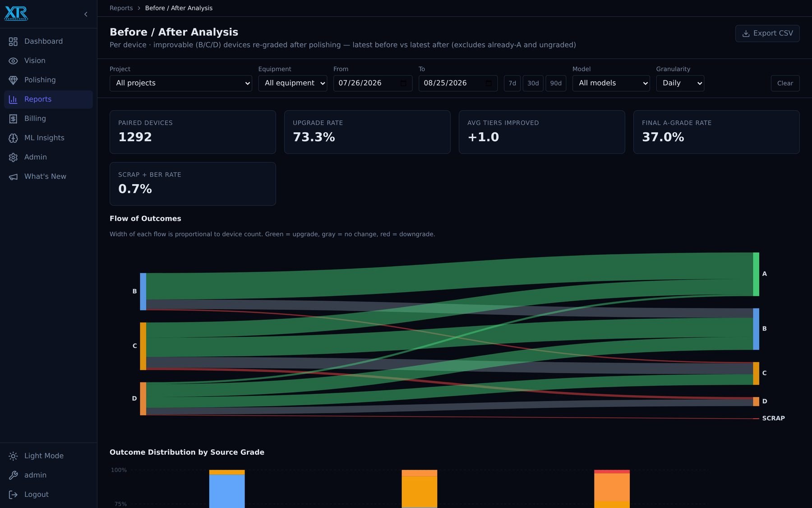The height and width of the screenshot is (508, 812).
Task: Click the Scrap + BER Rate value 0.7%
Action: tap(135, 189)
